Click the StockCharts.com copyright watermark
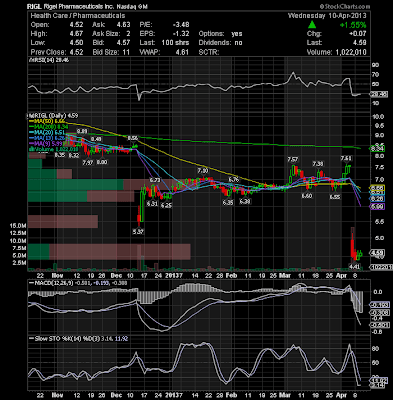 pyautogui.click(x=345, y=6)
